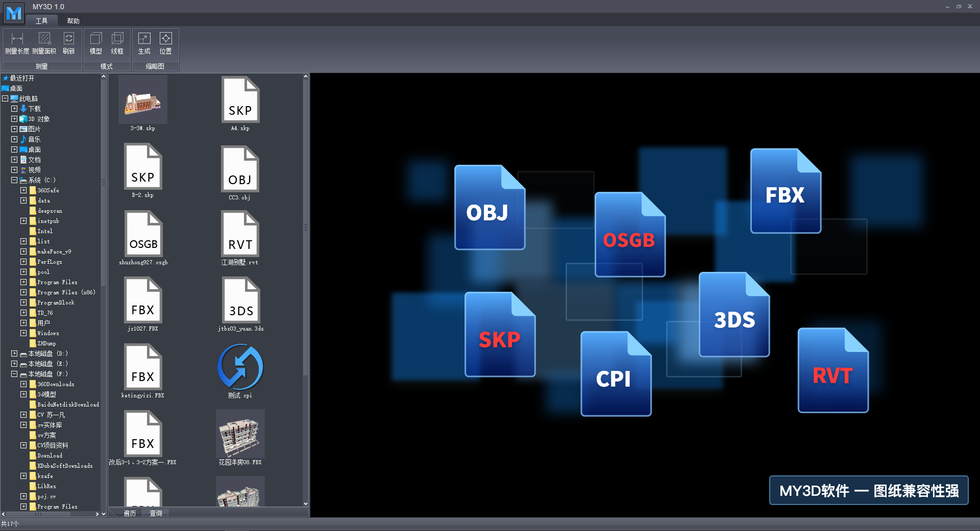
Task: Expand the 本地磁盘 (D:) node
Action: coord(14,353)
